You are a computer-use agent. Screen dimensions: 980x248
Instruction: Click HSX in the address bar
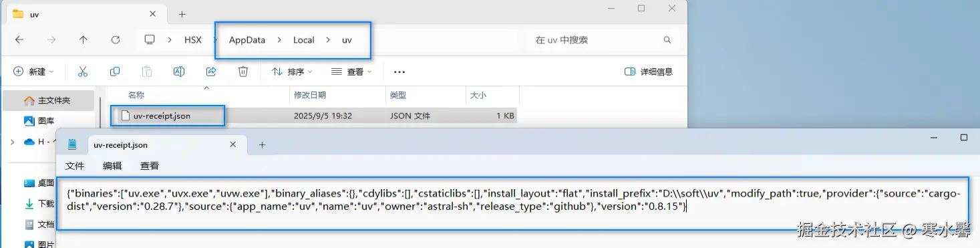[193, 40]
